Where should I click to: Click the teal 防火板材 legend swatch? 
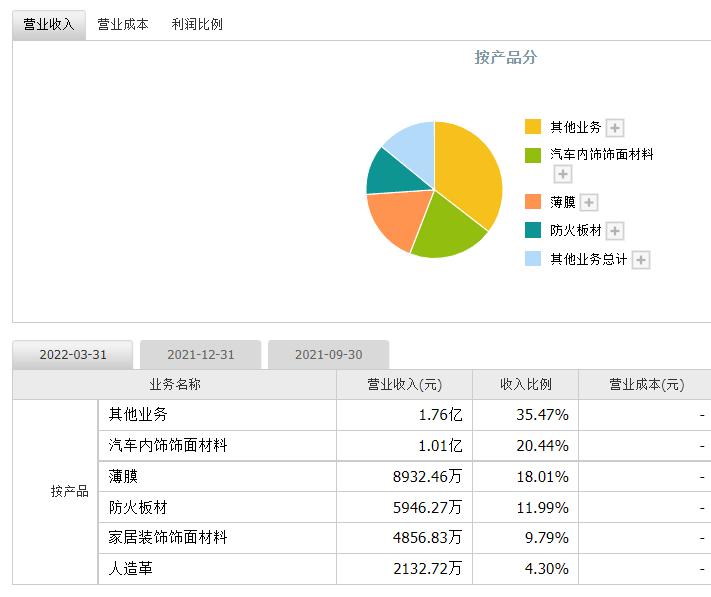(x=533, y=230)
